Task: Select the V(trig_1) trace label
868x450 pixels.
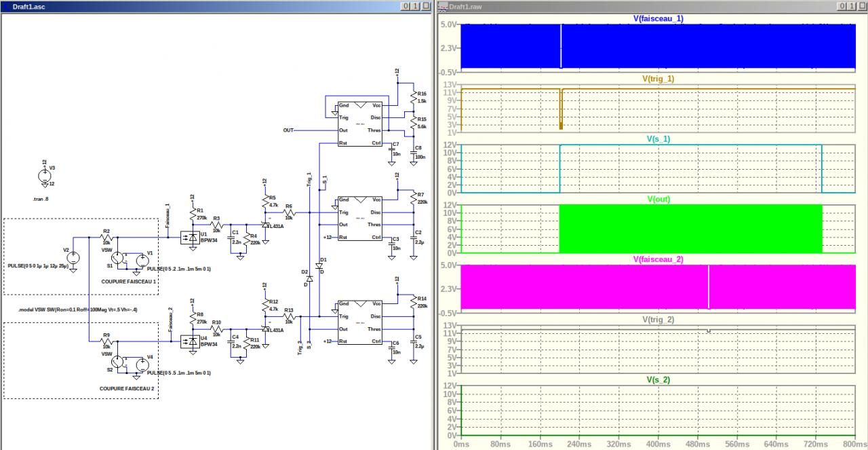Action: tap(658, 79)
